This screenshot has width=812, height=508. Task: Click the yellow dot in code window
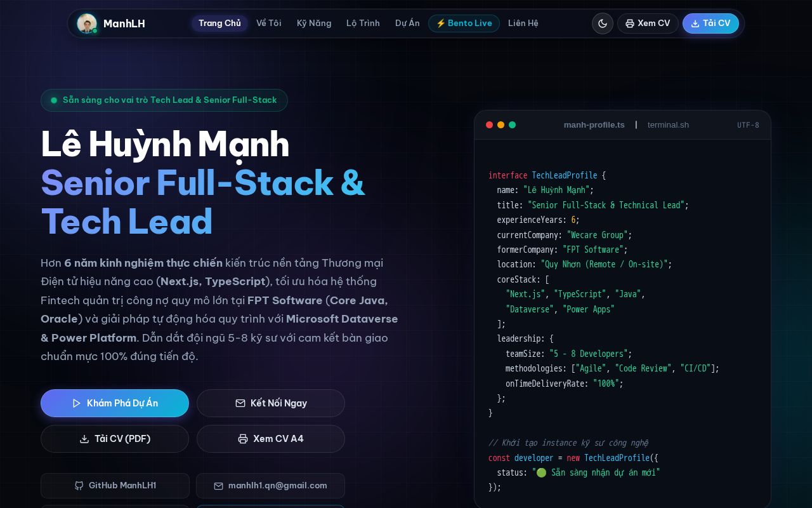pos(501,125)
